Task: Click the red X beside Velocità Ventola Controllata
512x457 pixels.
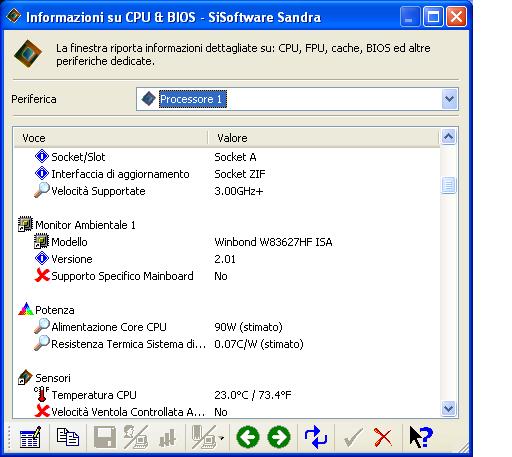Action: [x=42, y=411]
